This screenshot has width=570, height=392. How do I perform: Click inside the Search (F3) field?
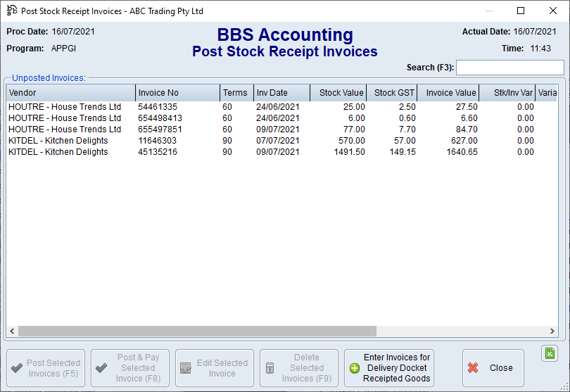coord(509,68)
